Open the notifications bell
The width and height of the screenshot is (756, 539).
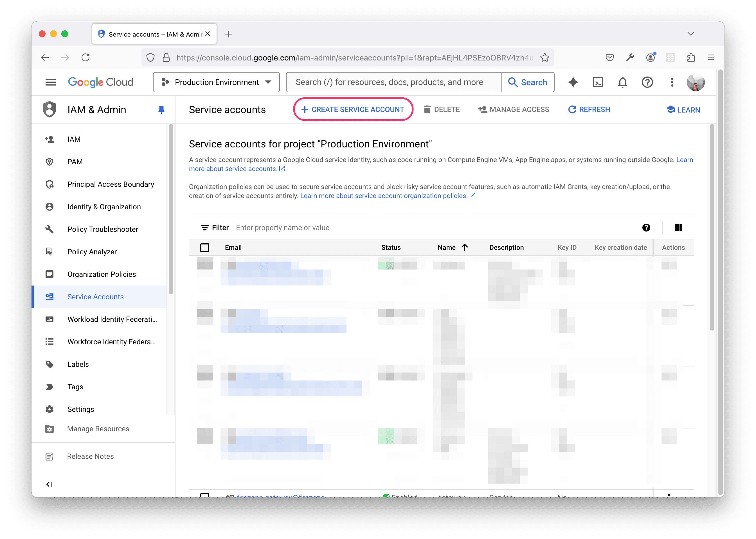623,82
